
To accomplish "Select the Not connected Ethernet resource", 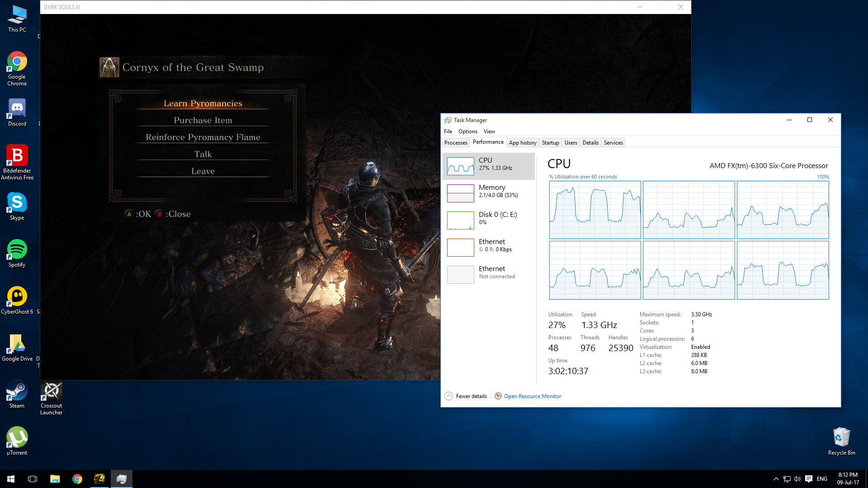I will click(x=489, y=274).
